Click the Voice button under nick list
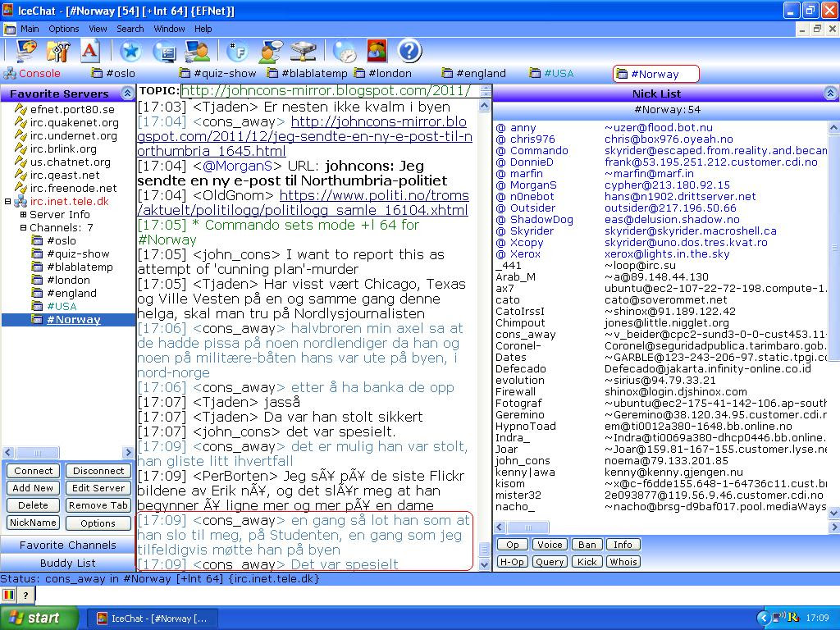The image size is (840, 630). click(550, 545)
